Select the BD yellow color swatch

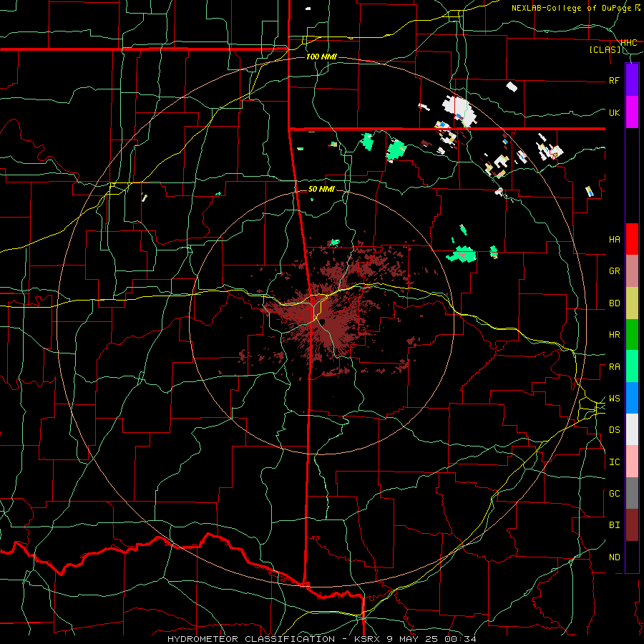(x=632, y=303)
